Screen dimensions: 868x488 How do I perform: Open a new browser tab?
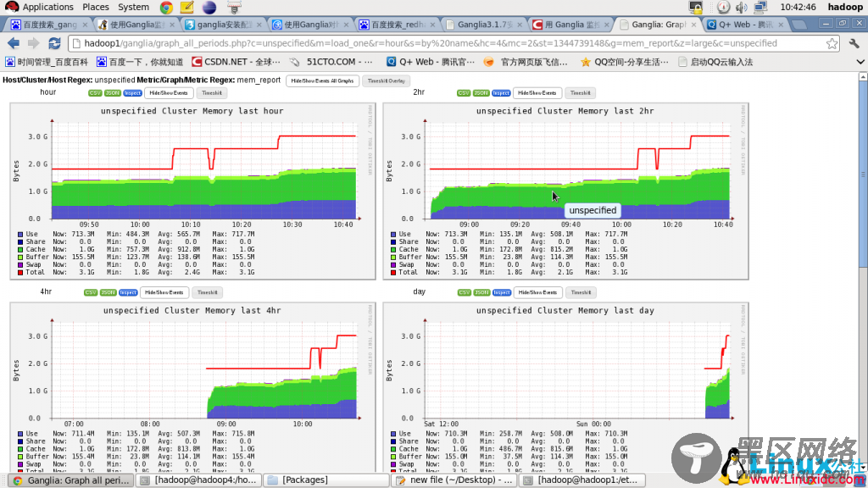[798, 25]
